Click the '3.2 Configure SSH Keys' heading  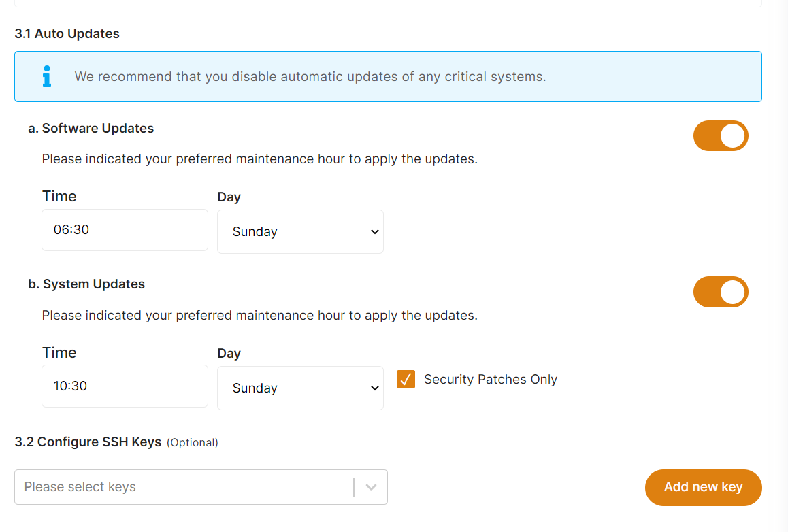pyautogui.click(x=88, y=442)
